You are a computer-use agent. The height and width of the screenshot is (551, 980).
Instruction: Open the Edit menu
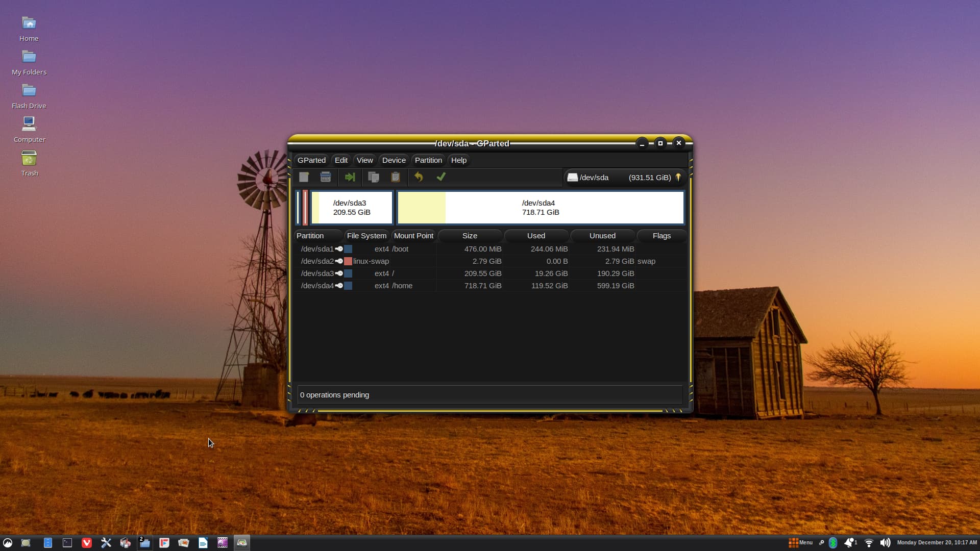(341, 160)
